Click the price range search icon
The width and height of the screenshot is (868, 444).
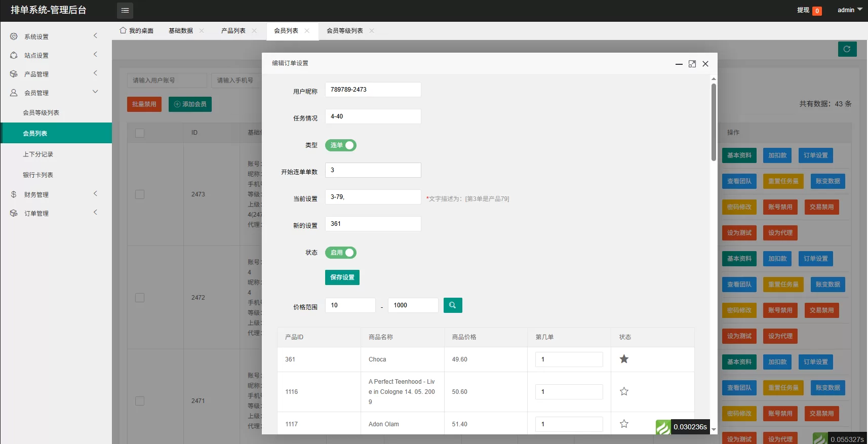point(452,305)
